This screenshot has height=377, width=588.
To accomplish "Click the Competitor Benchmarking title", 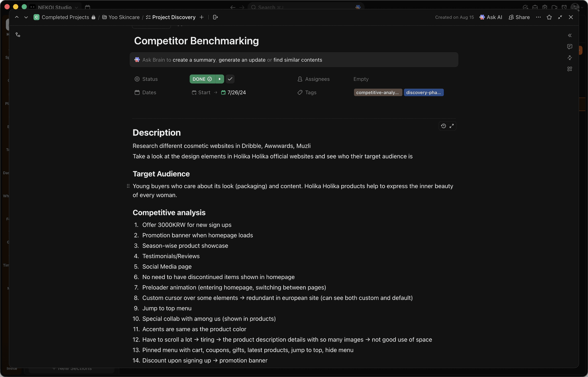I will [x=196, y=41].
